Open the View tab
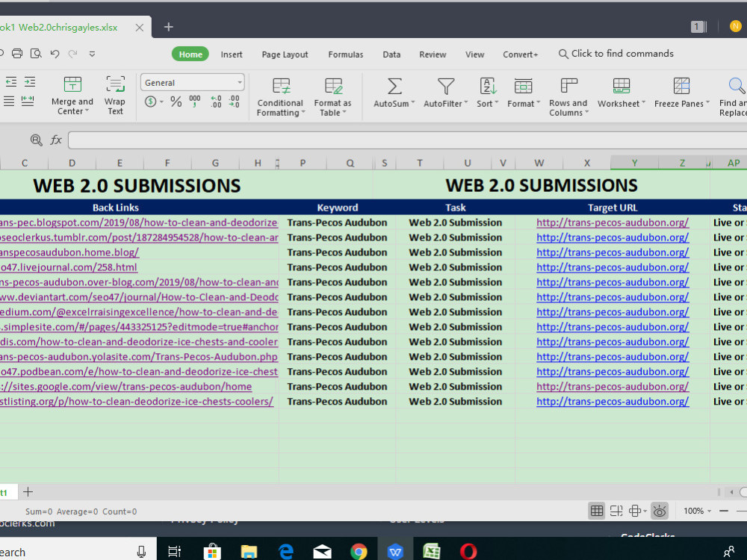 tap(474, 55)
